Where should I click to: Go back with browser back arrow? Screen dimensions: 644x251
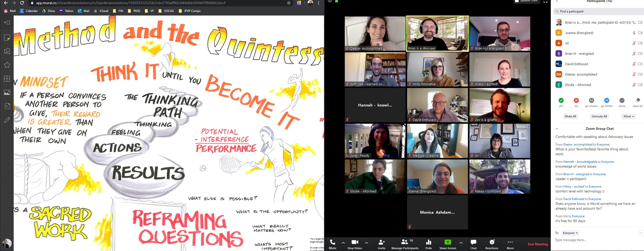[x=6, y=3]
